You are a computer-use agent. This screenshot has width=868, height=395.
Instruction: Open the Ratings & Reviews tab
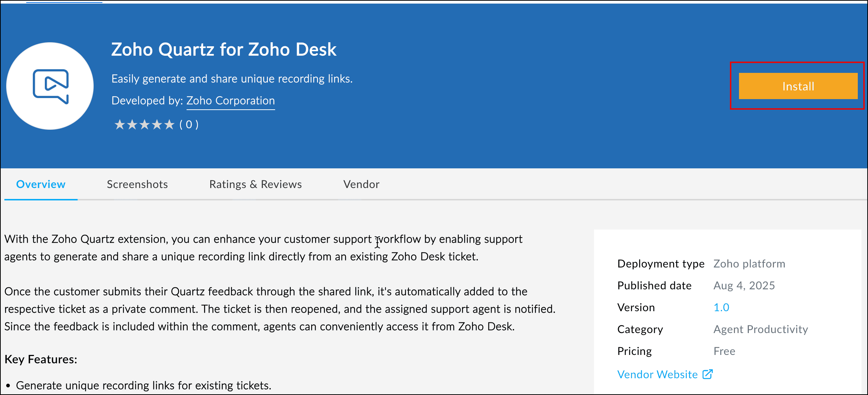(x=255, y=184)
